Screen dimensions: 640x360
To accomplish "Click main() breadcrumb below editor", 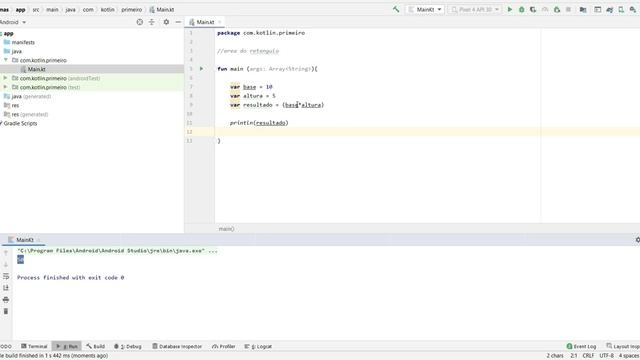I will click(x=226, y=229).
